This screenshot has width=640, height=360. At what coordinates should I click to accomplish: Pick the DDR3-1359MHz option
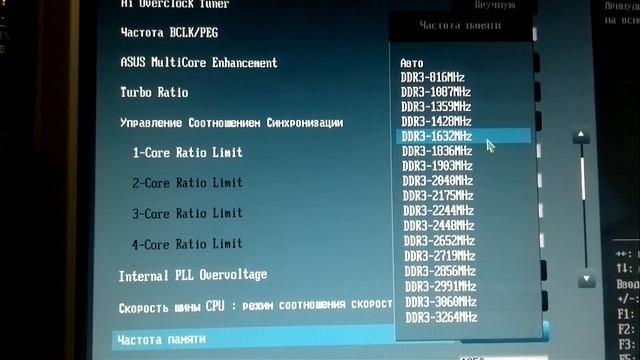click(x=436, y=107)
